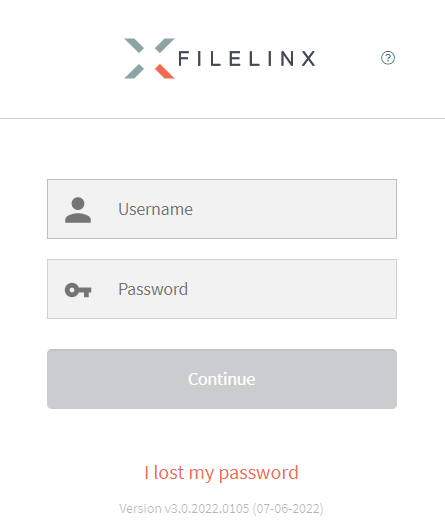Open the help question mark icon
This screenshot has width=445, height=526.
tap(388, 58)
